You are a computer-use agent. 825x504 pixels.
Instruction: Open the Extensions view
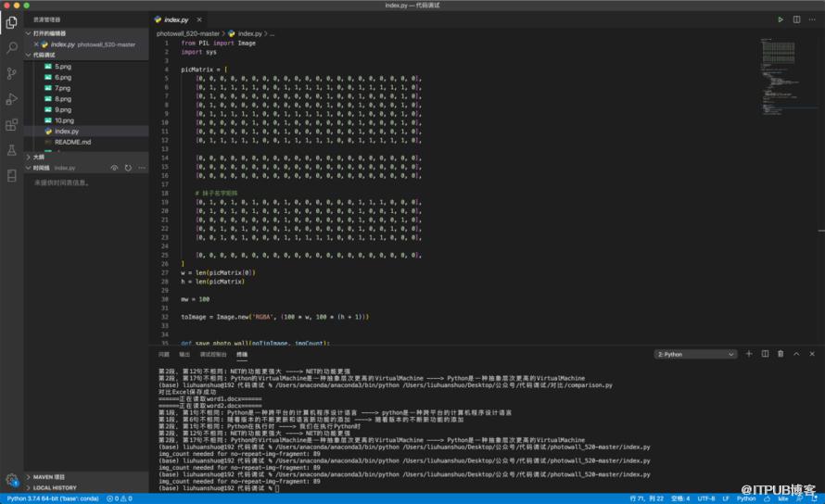(11, 125)
